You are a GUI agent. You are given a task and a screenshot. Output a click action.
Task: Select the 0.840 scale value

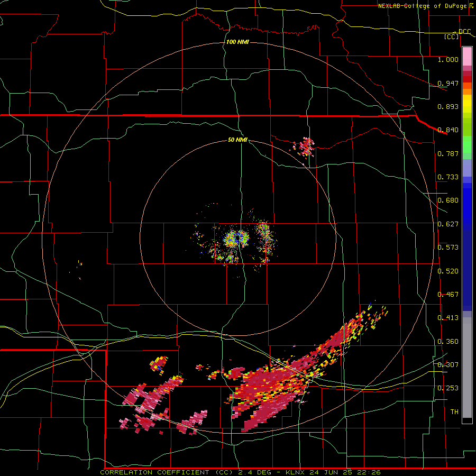tap(448, 130)
